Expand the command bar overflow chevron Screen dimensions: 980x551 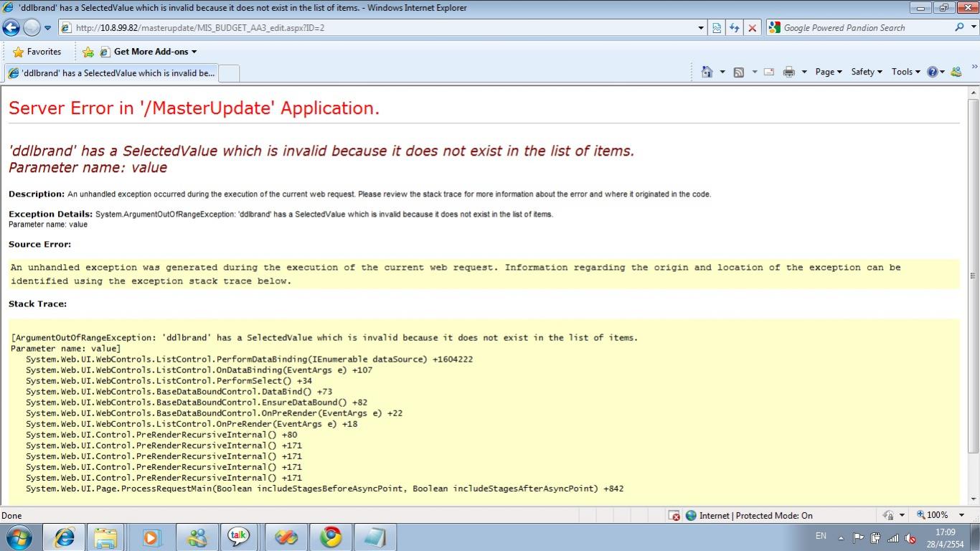974,67
